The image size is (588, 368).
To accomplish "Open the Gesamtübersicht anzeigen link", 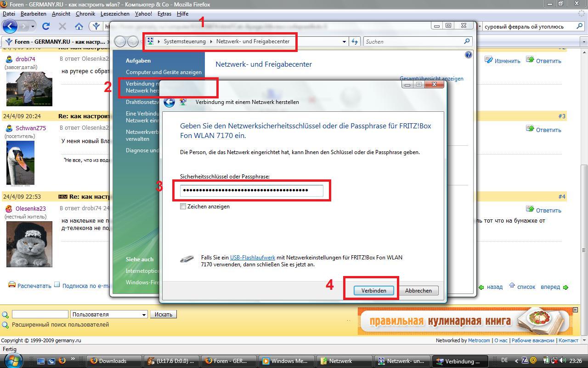I will click(x=431, y=79).
